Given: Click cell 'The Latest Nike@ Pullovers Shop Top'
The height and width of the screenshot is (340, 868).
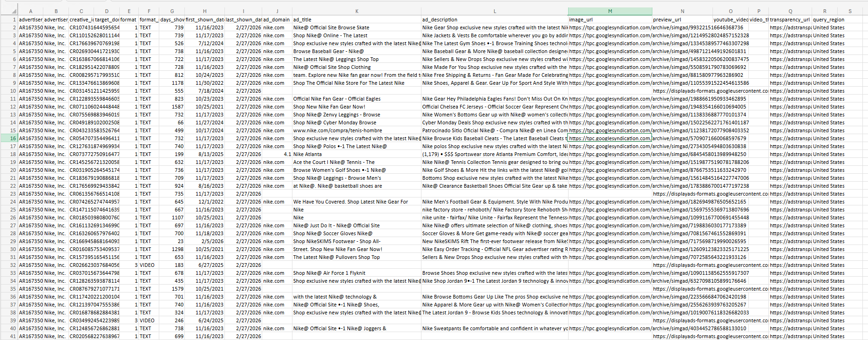Looking at the screenshot, I should click(x=357, y=257).
